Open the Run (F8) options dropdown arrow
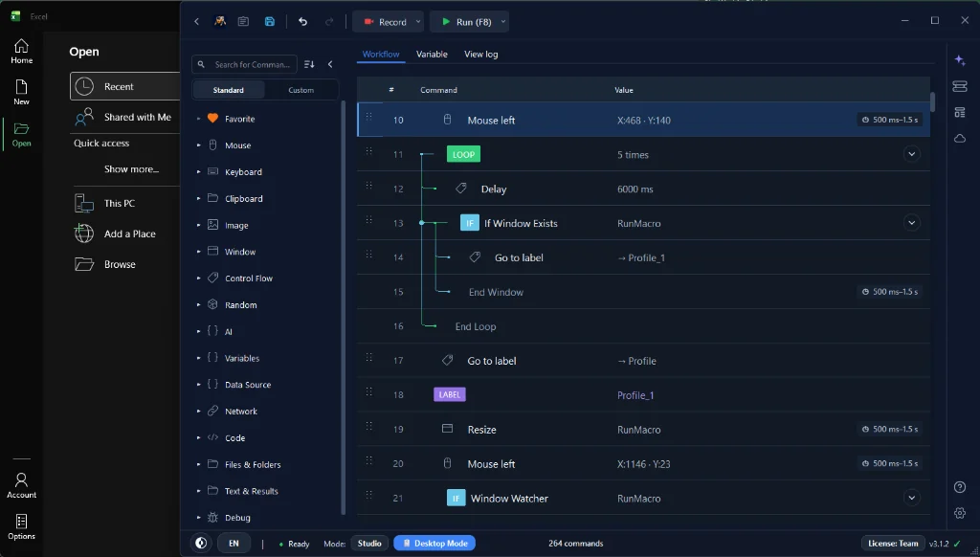This screenshot has width=980, height=557. tap(503, 22)
